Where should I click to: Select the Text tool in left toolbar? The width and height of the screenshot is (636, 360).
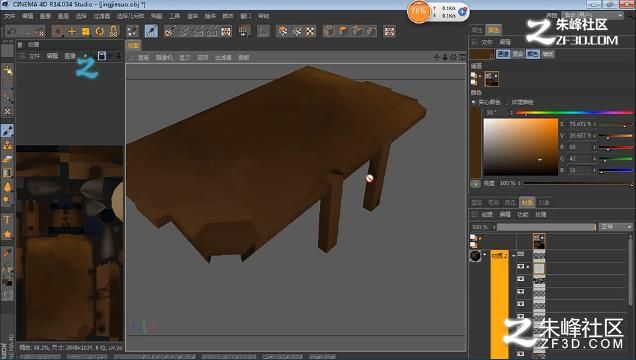pos(7,220)
